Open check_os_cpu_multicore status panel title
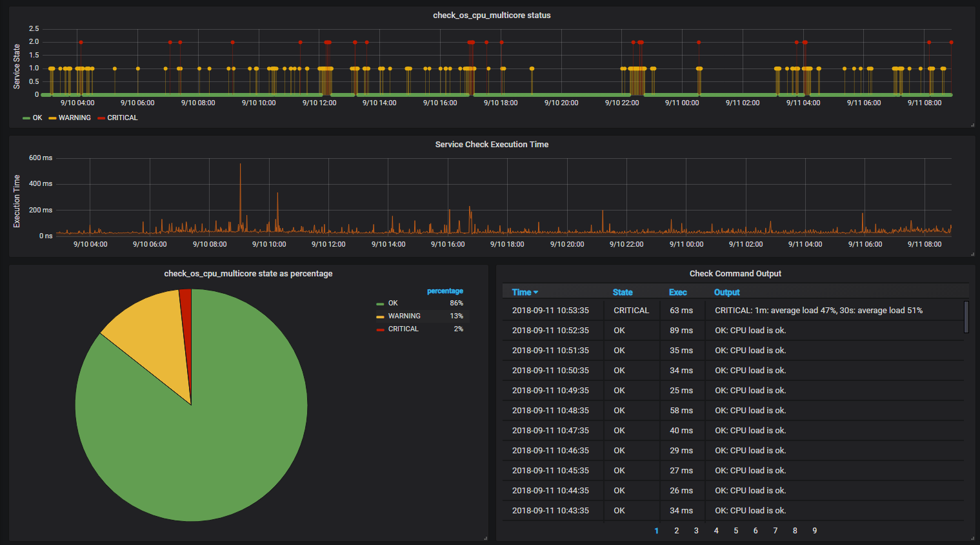 [x=492, y=15]
